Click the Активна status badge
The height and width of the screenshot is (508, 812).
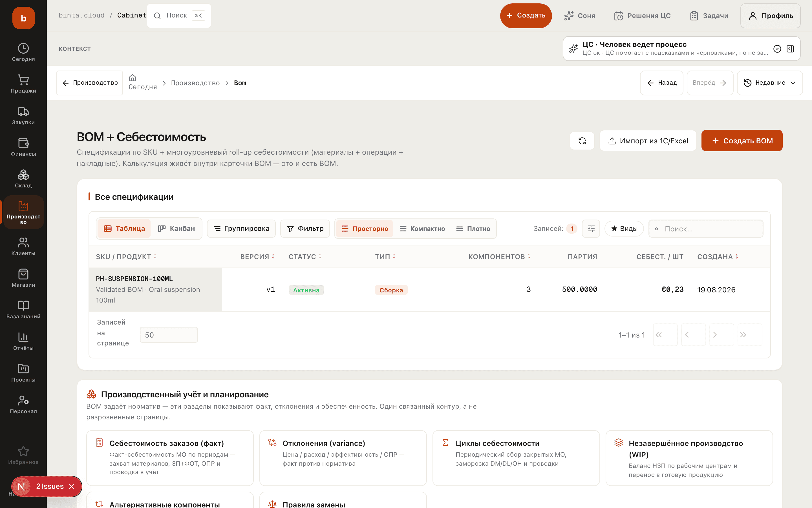[306, 290]
